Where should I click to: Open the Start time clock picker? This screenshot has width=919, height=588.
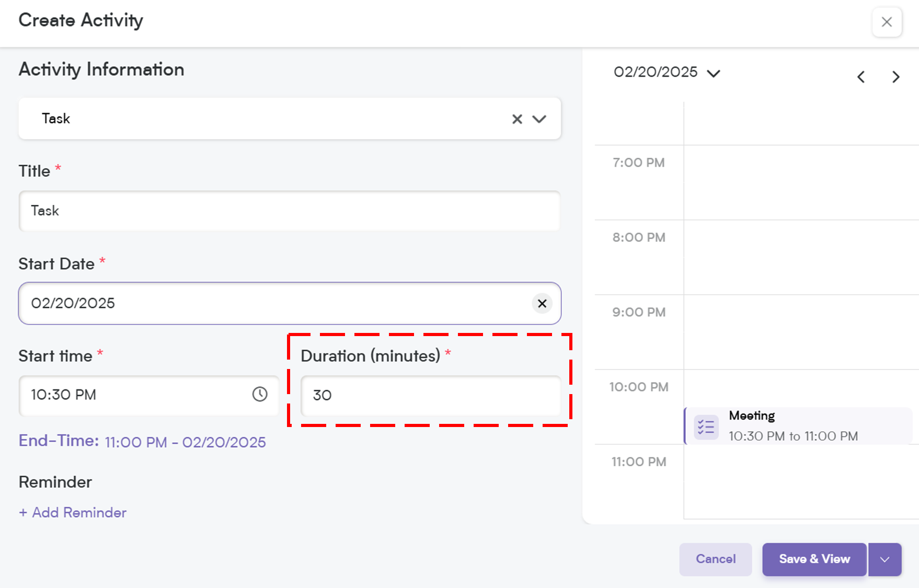[x=260, y=395]
